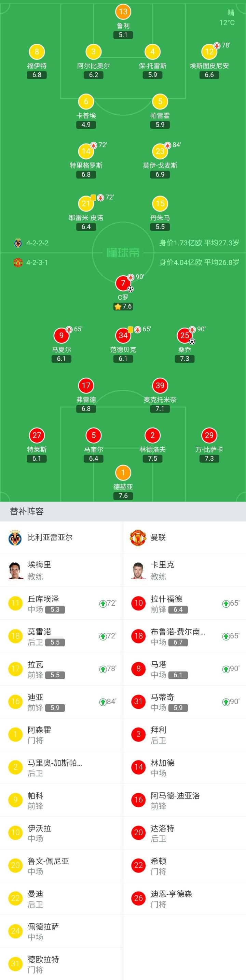Tap C罗's 7.6 star rating badge
This screenshot has width=246, height=980.
pos(123,307)
